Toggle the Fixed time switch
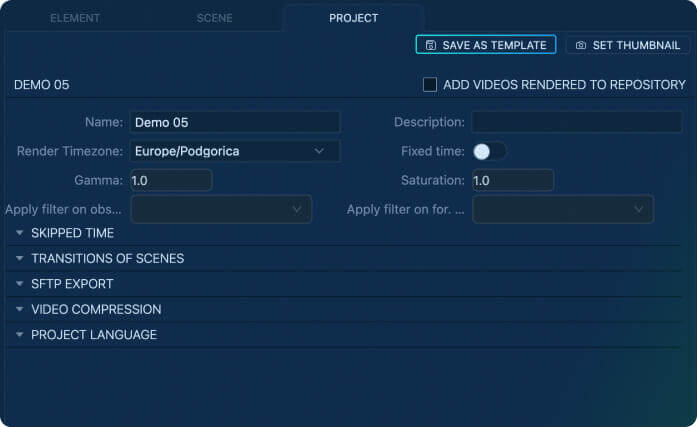The height and width of the screenshot is (427, 697). coord(489,151)
